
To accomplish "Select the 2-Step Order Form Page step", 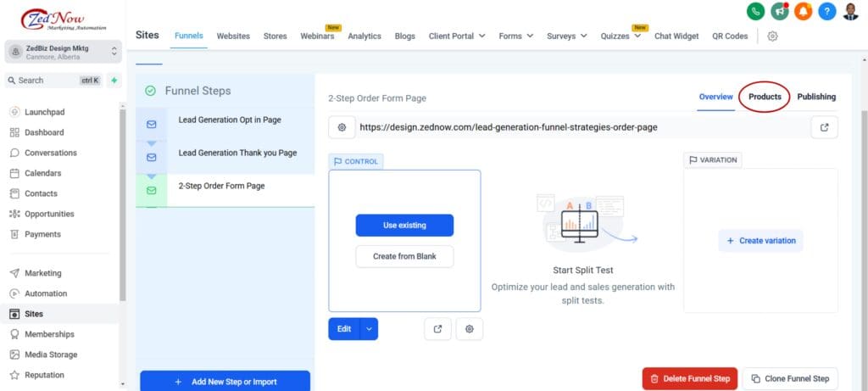I will pos(225,191).
